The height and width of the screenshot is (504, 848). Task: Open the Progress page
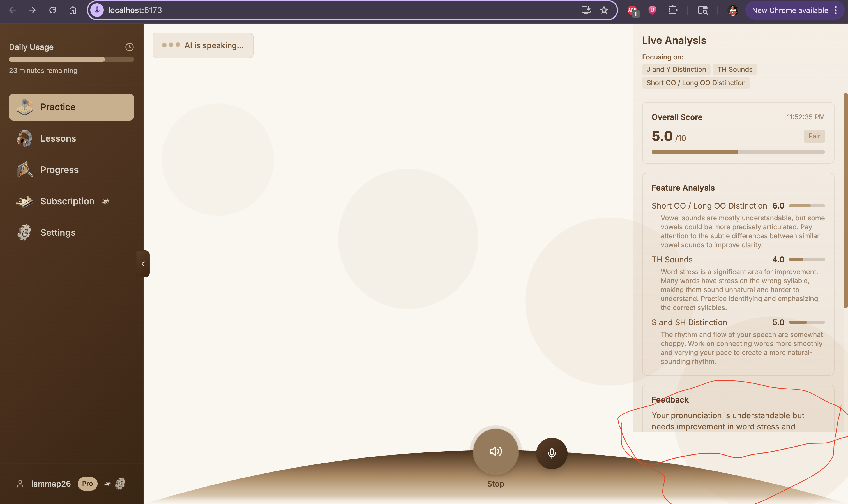coord(59,170)
